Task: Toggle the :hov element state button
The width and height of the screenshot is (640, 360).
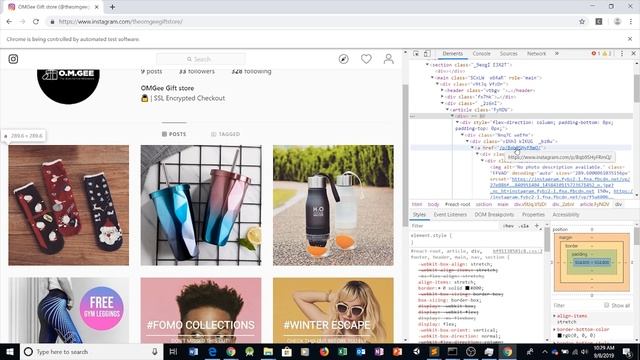Action: 509,226
